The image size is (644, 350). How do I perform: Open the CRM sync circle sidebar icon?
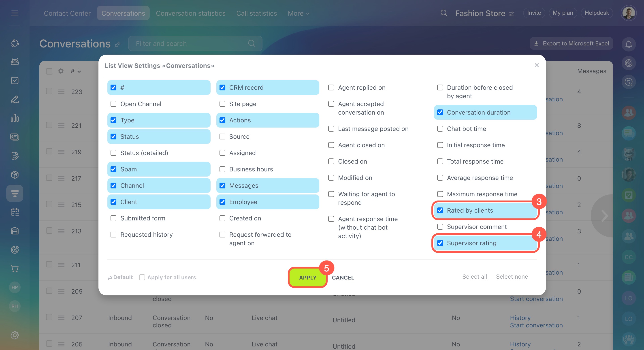[x=15, y=43]
